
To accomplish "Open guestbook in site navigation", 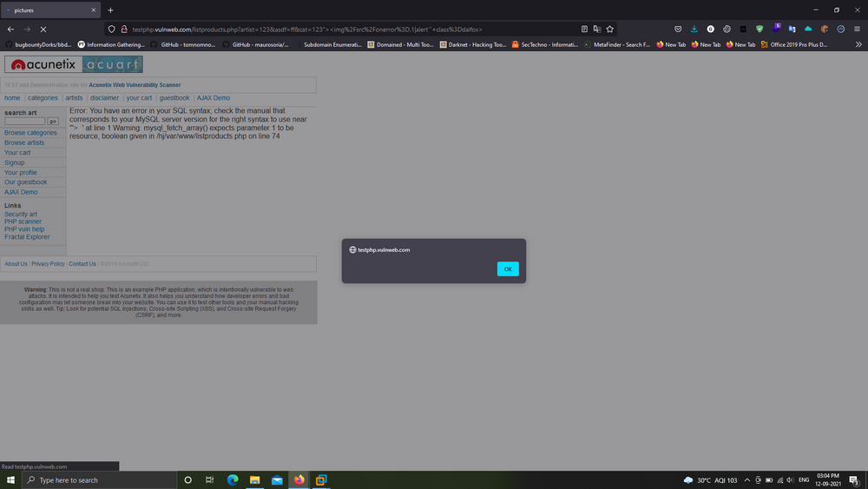I will [174, 98].
